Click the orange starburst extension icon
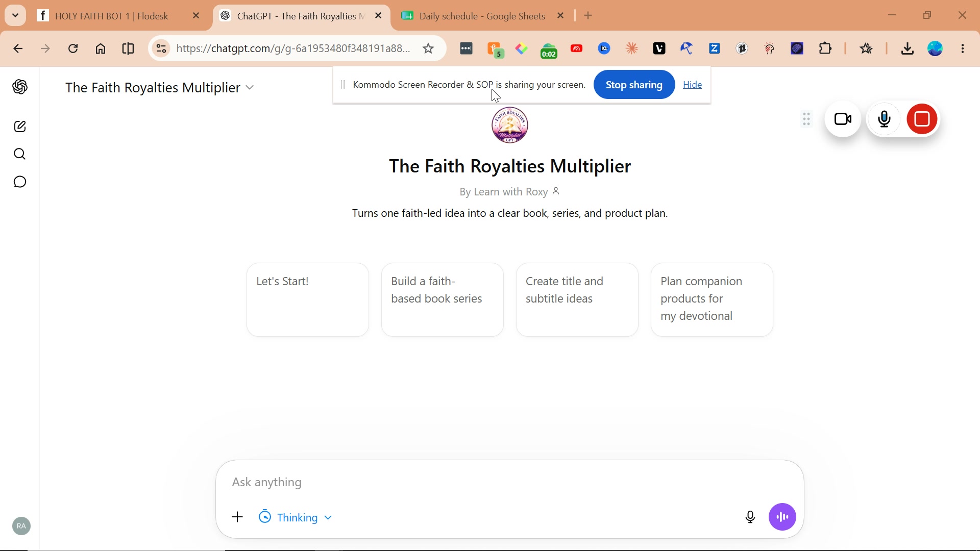Screen dimensions: 980x551 point(632,49)
